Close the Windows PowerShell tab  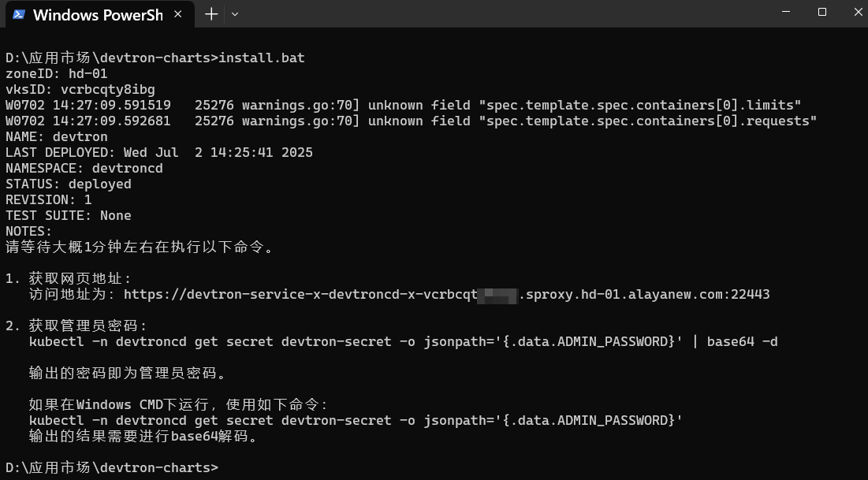(181, 14)
